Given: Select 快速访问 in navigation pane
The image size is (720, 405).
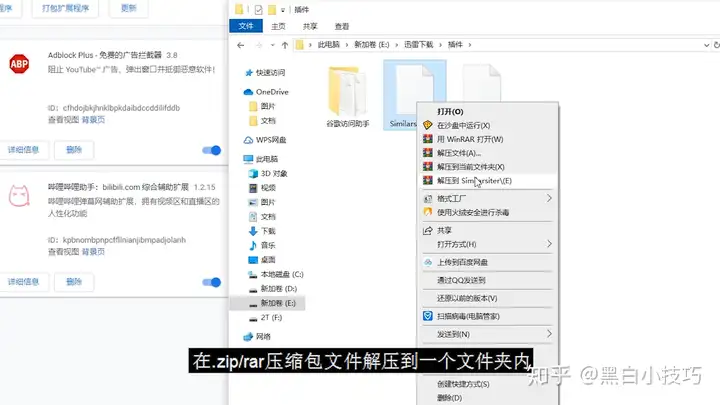Looking at the screenshot, I should (x=265, y=73).
